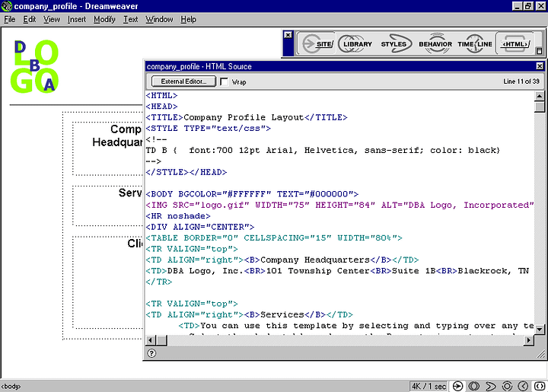Image resolution: width=548 pixels, height=392 pixels.
Task: Click the IMG SRC logo.gif line
Action: tap(339, 205)
